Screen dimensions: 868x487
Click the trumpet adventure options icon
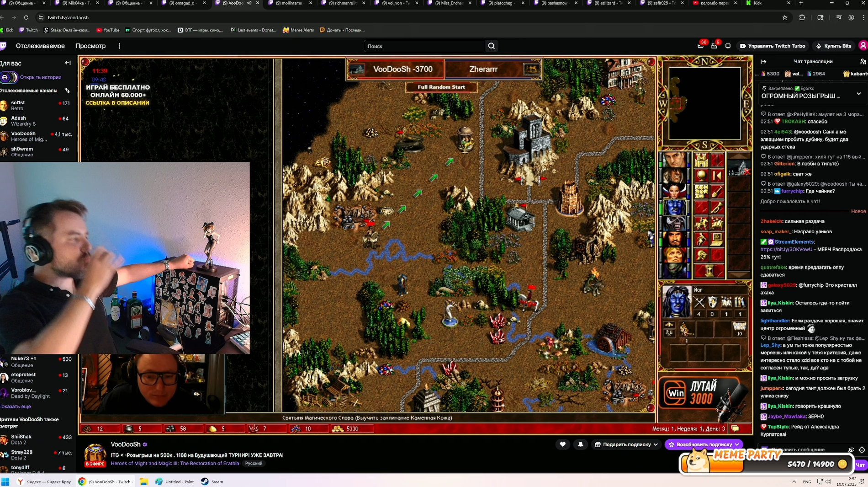[x=717, y=208]
